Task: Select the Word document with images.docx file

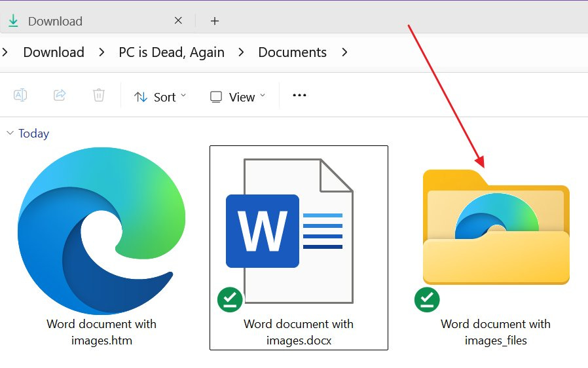Action: [x=299, y=248]
